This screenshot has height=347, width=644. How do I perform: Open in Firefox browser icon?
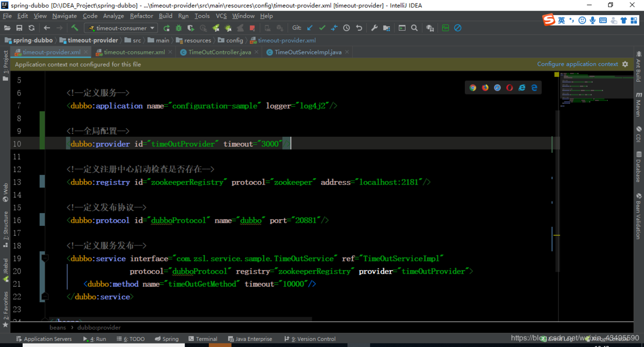click(485, 88)
